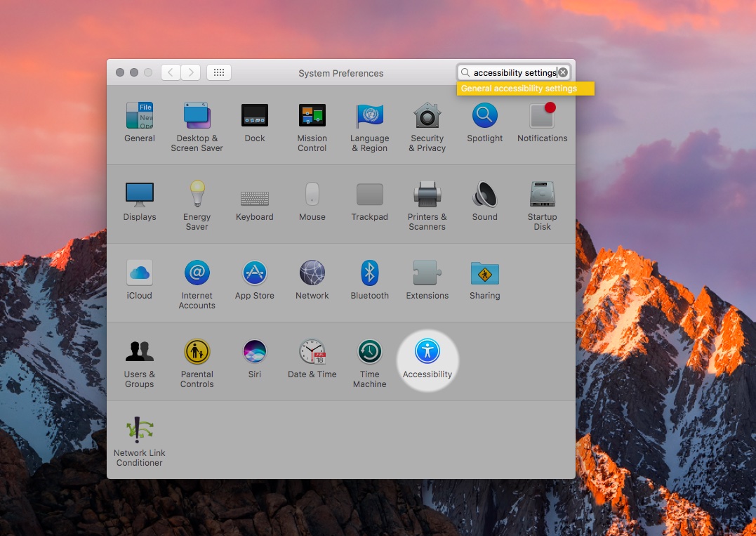Open Desktop & Screen Saver preferences

tap(197, 116)
